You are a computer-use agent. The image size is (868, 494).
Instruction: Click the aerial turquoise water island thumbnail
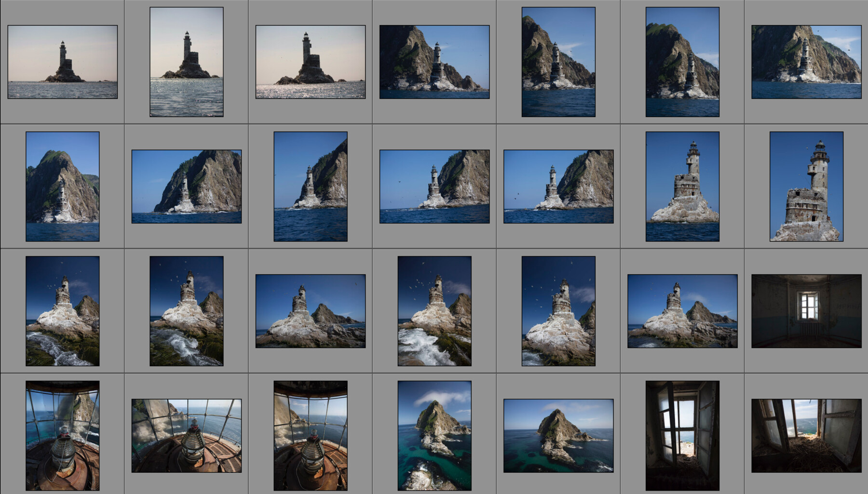click(x=434, y=435)
